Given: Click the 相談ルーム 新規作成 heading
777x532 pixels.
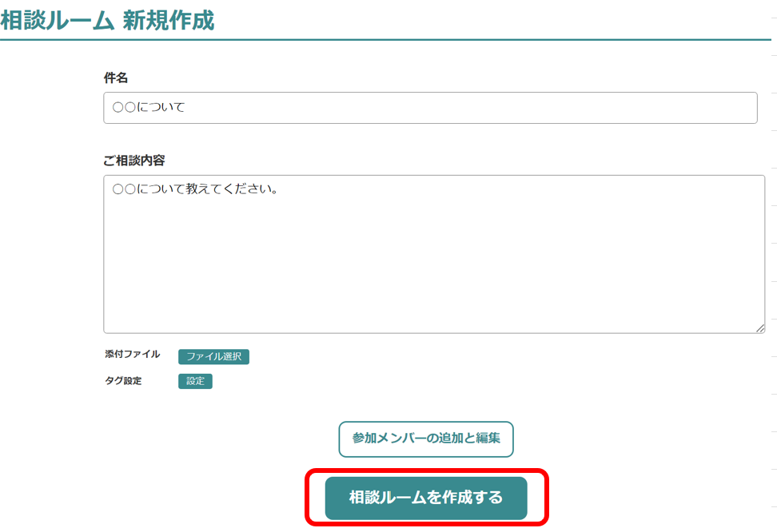Looking at the screenshot, I should [107, 20].
